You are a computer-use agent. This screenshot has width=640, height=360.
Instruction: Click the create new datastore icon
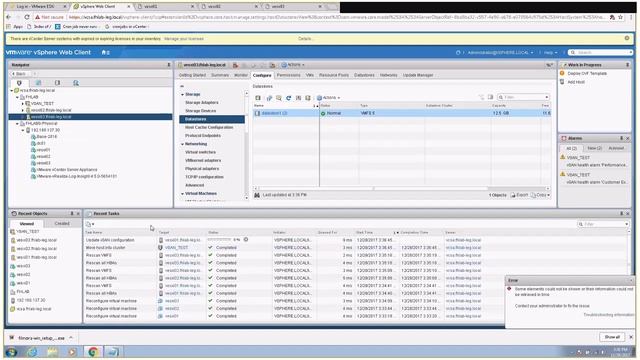click(x=258, y=98)
